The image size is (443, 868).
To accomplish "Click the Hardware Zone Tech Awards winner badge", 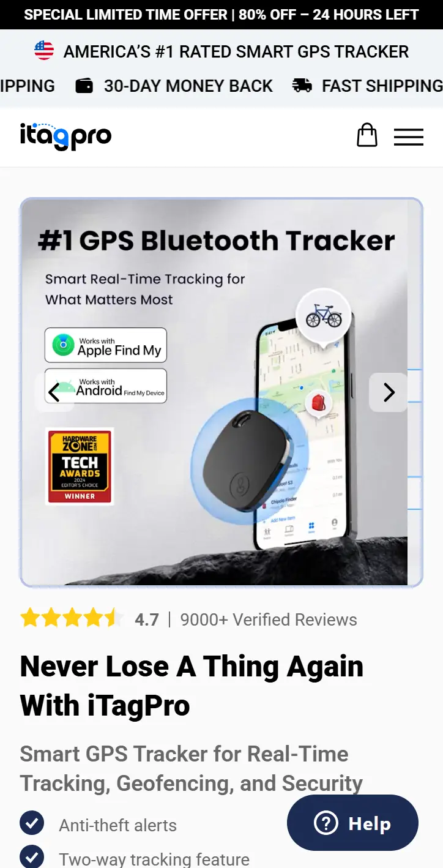I will pyautogui.click(x=80, y=466).
